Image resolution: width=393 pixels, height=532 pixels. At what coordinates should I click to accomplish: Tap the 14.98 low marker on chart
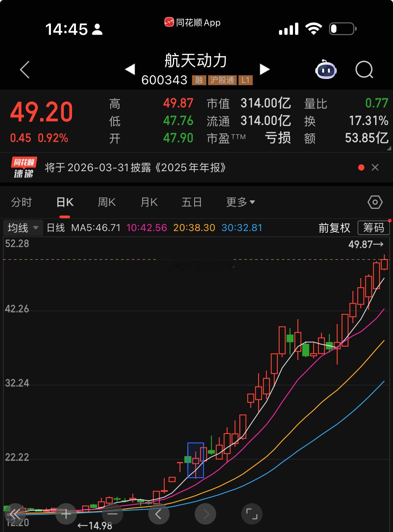click(x=95, y=526)
